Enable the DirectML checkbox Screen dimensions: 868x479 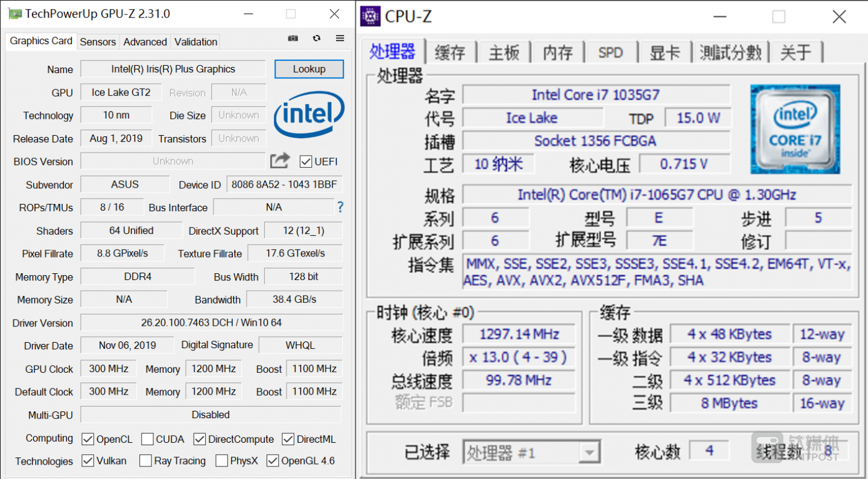pyautogui.click(x=288, y=439)
